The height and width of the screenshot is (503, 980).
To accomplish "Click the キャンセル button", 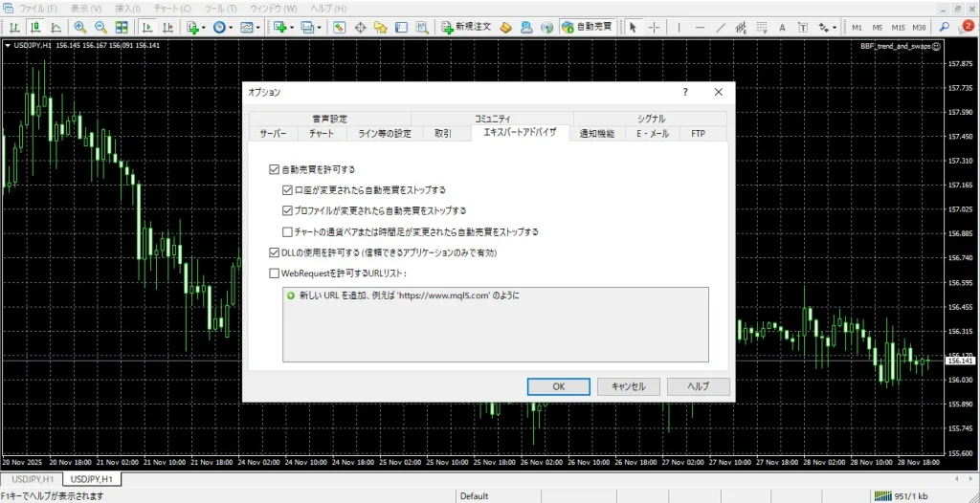I will click(628, 386).
